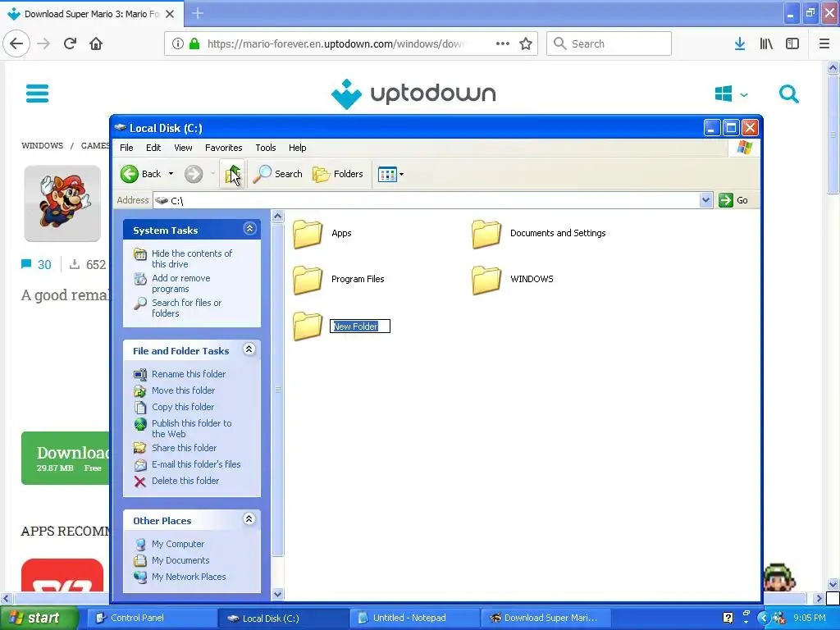Viewport: 840px width, 630px height.
Task: Open Firefox Library icon
Action: tap(766, 43)
